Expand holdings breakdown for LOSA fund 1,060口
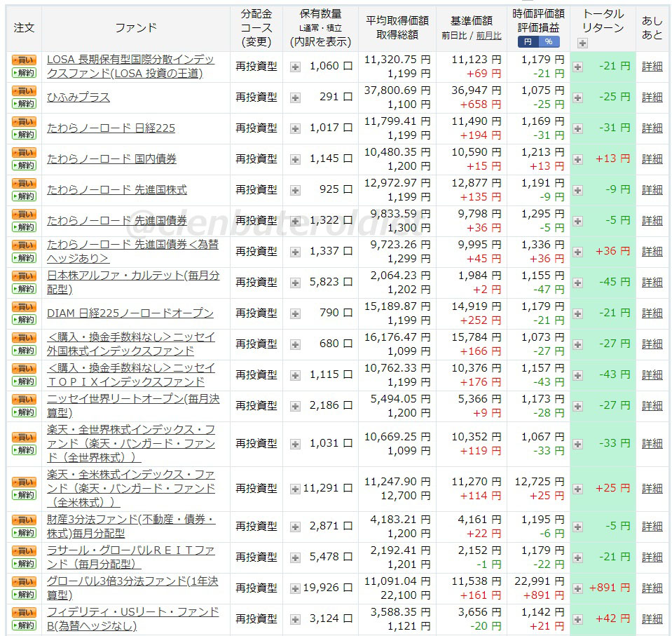The image size is (672, 636). tap(295, 67)
